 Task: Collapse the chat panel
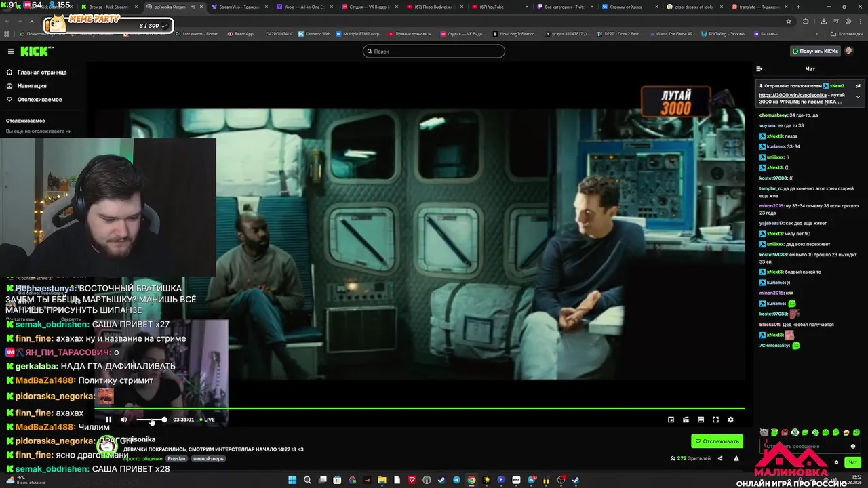pos(759,68)
